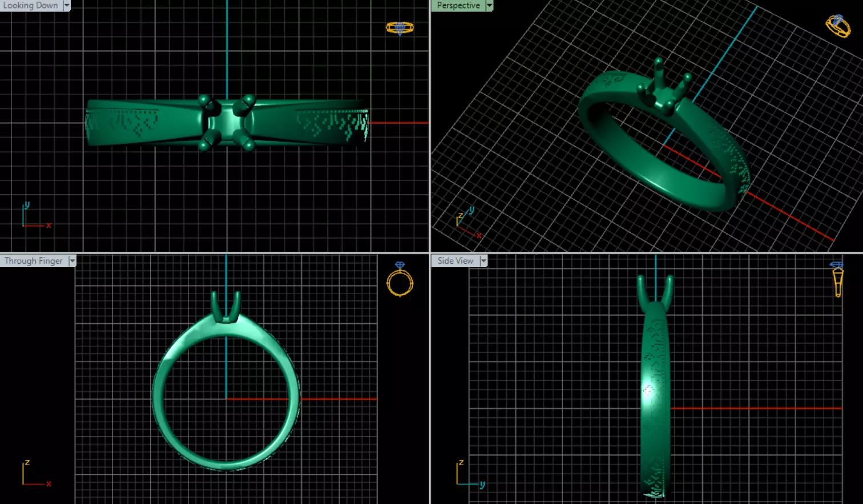Click the Through Finger viewport label
Viewport: 863px width, 504px height.
[34, 261]
